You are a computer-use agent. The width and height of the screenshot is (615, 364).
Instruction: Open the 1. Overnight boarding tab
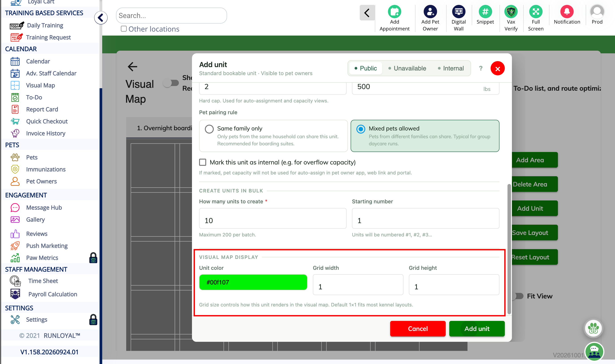tap(159, 128)
